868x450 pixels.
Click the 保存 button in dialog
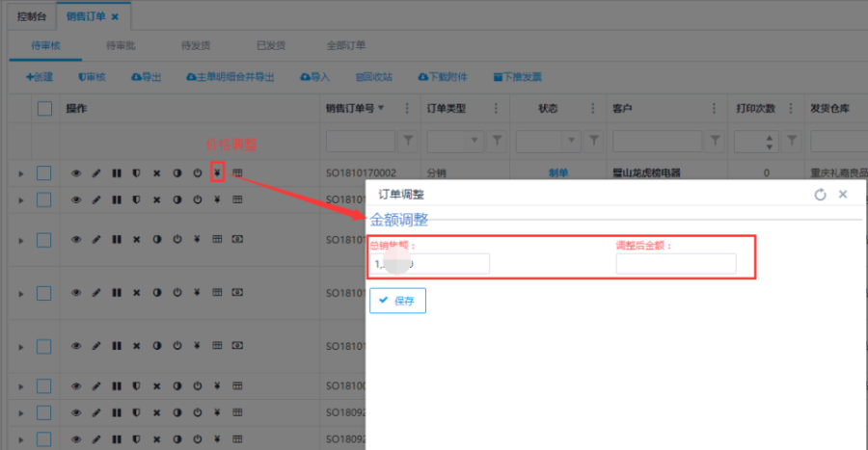tap(397, 301)
